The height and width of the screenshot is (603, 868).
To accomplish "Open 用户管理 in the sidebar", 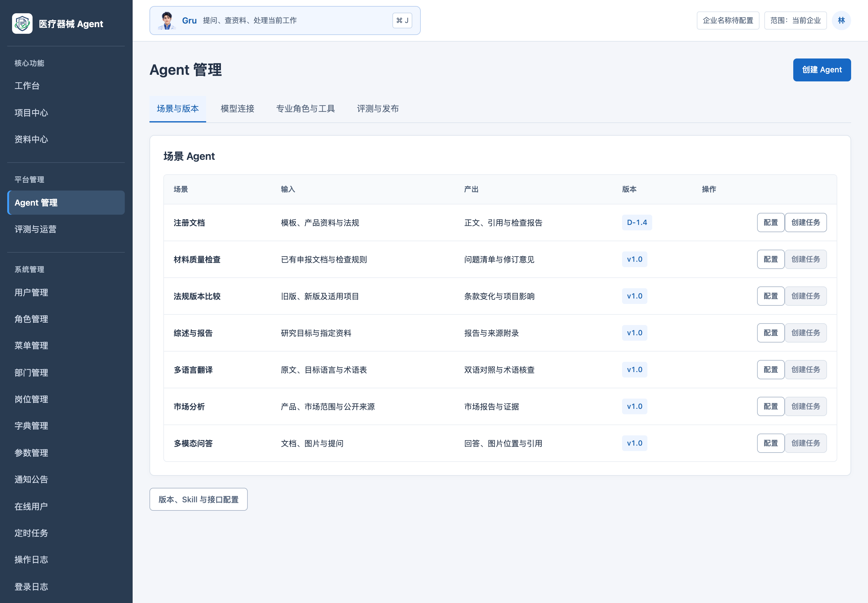I will pos(66,292).
